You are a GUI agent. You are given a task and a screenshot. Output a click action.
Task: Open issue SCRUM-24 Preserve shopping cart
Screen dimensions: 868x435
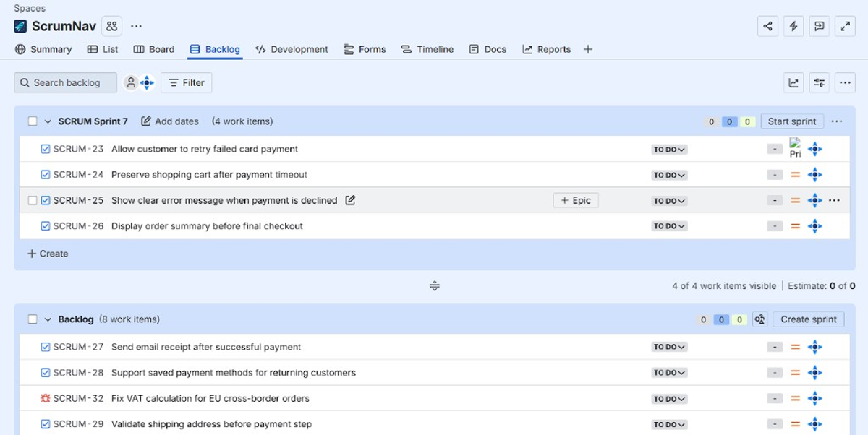(x=209, y=175)
